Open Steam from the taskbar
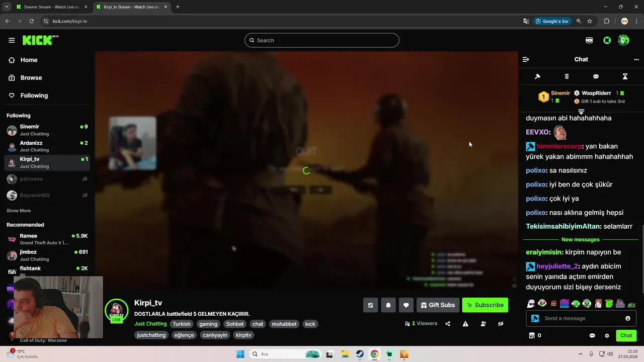 360,354
